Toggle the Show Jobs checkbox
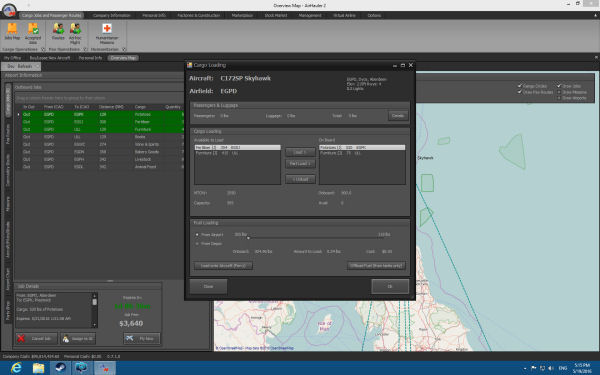The height and width of the screenshot is (375, 600). point(559,86)
